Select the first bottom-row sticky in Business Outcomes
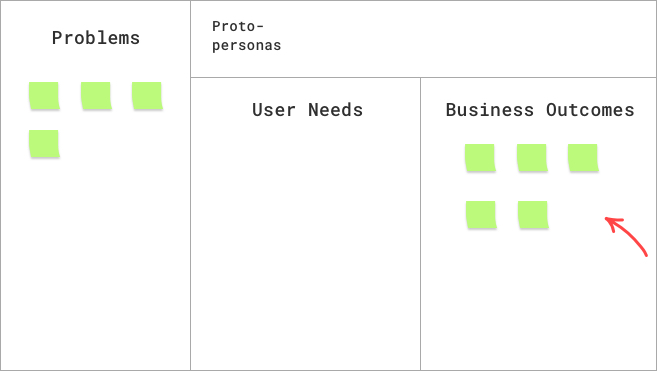 [481, 215]
